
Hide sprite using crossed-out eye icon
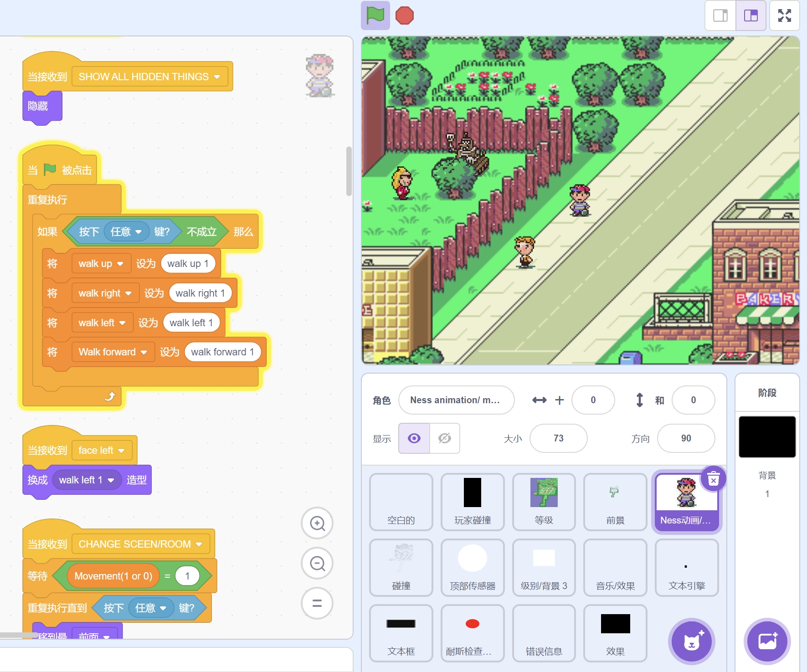pos(444,438)
